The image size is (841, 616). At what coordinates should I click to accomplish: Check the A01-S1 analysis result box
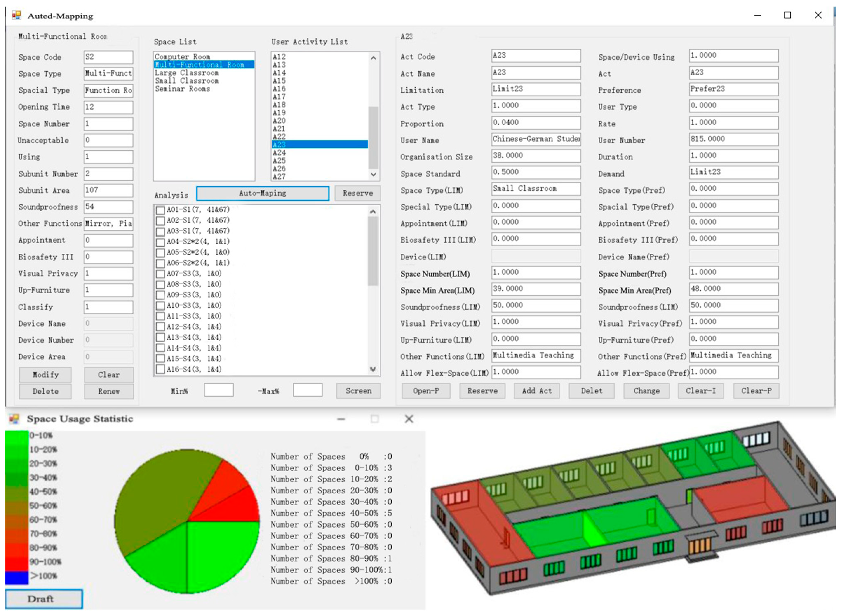click(x=160, y=210)
